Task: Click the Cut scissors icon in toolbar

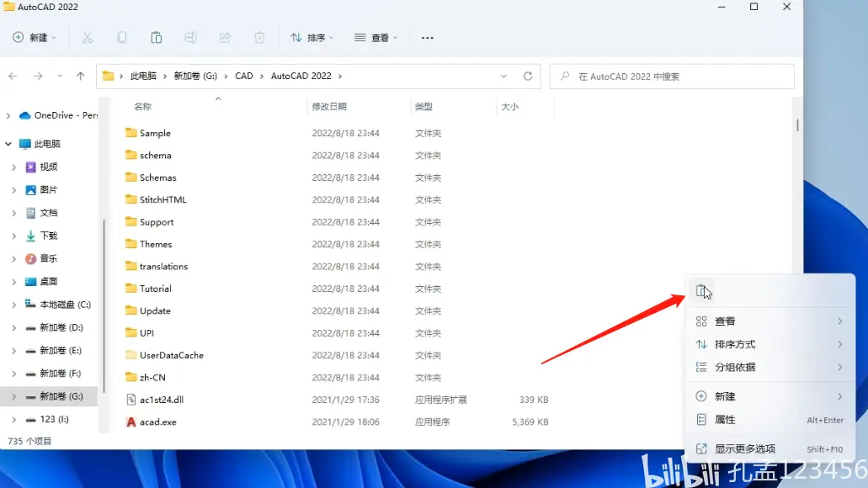Action: click(x=88, y=38)
